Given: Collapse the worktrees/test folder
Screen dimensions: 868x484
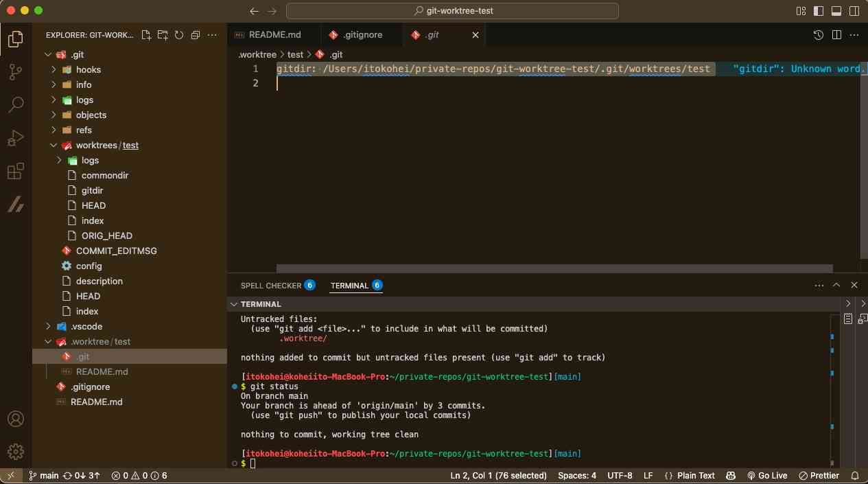Looking at the screenshot, I should point(107,145).
